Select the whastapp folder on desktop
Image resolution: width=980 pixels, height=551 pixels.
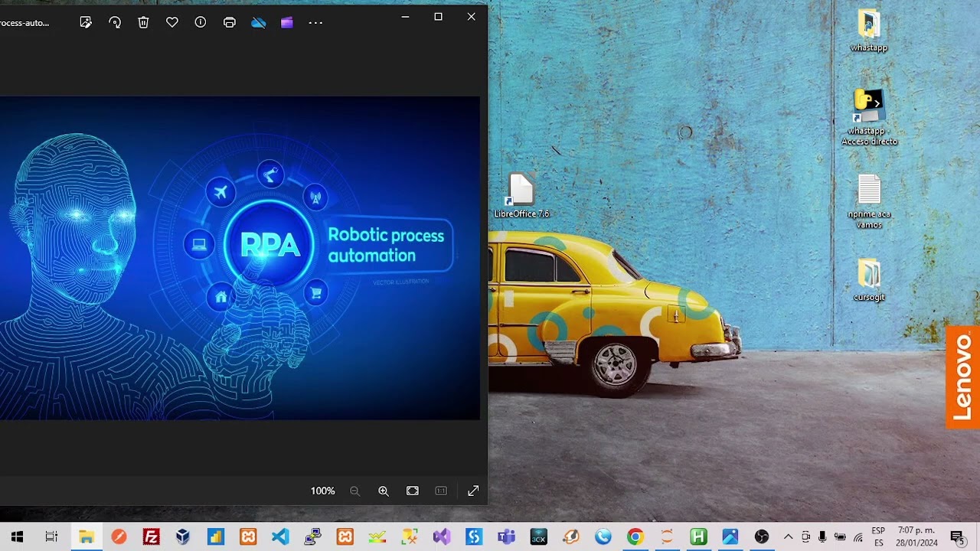pos(869,31)
